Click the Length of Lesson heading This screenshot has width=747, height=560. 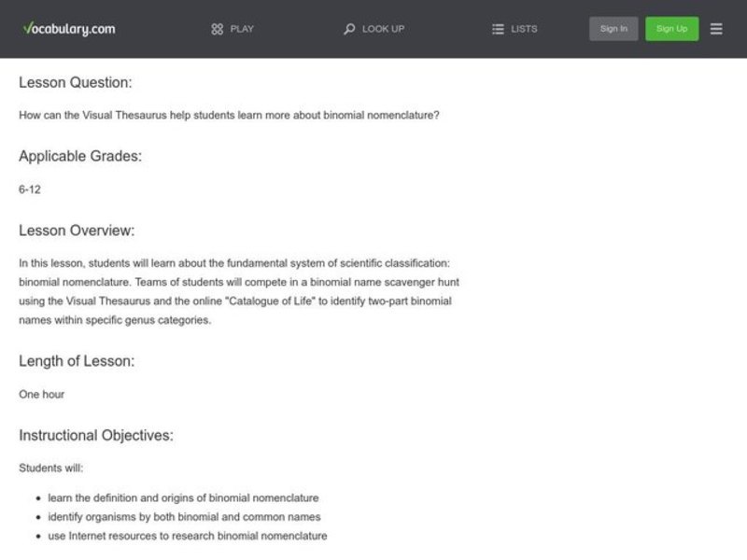point(75,360)
